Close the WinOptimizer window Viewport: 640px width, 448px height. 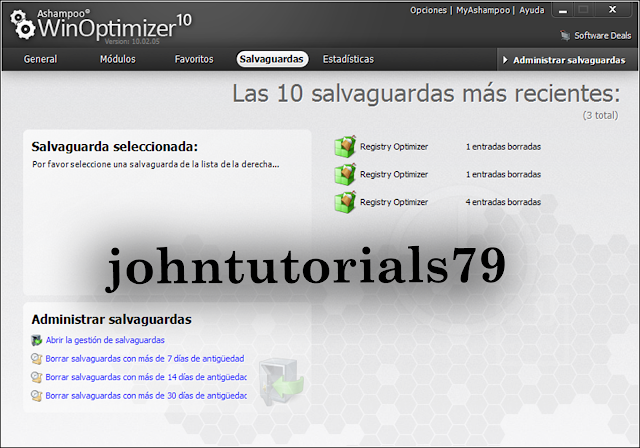(613, 9)
